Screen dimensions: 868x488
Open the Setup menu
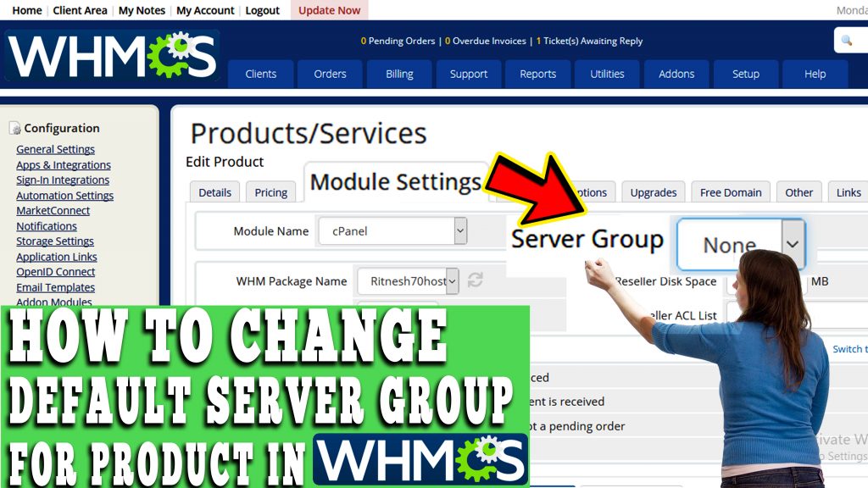(x=745, y=74)
